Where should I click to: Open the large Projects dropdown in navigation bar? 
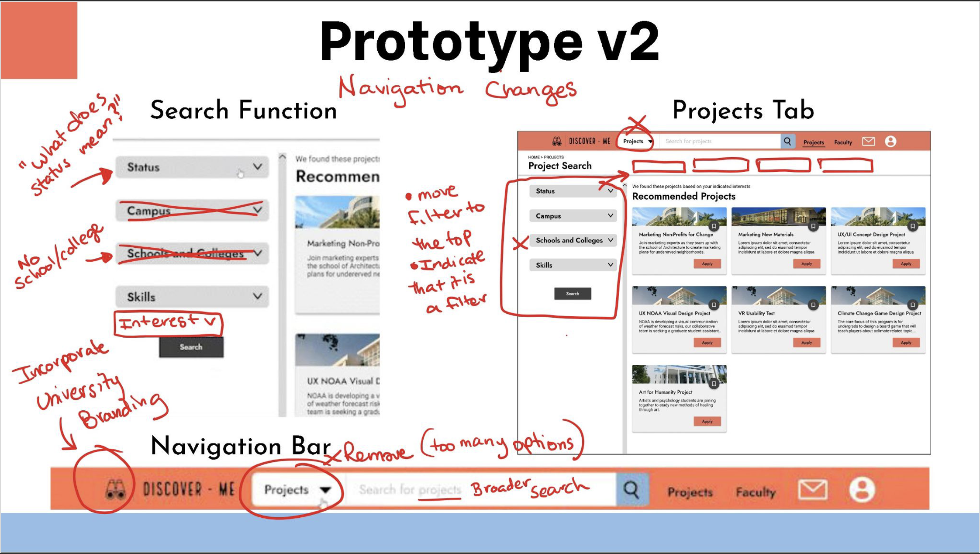point(297,490)
